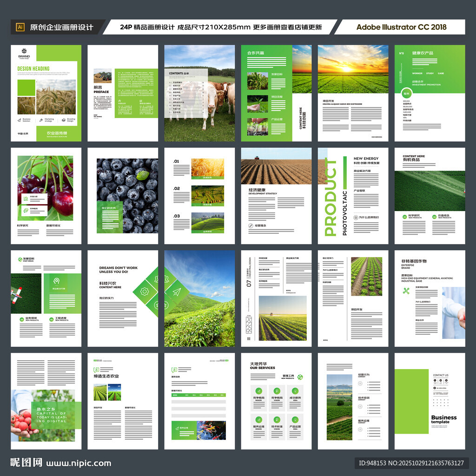This screenshot has height=476, width=476.
Task: Click the 前言 PREFACE heading
Action: [101, 89]
